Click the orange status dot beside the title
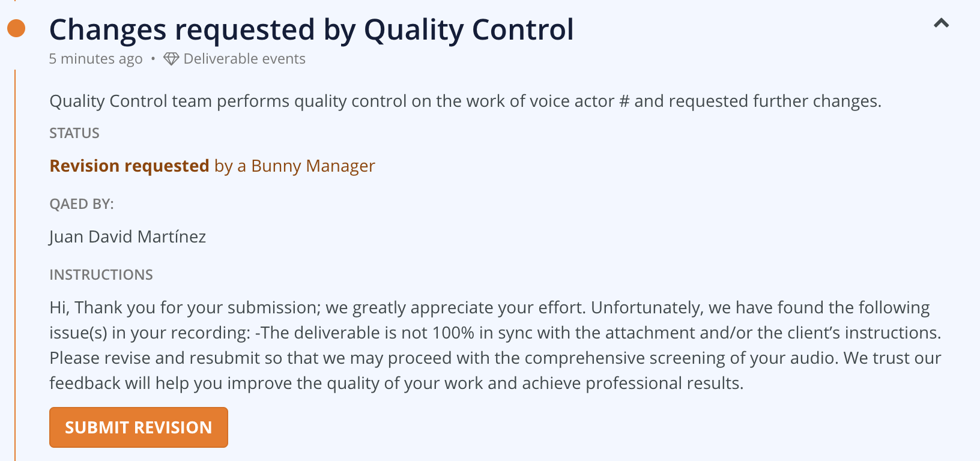 click(x=16, y=28)
